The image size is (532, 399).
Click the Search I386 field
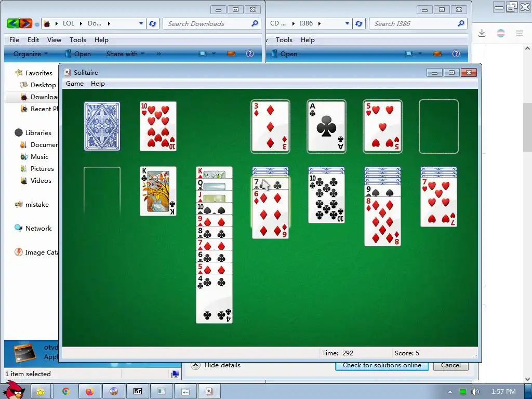point(418,23)
